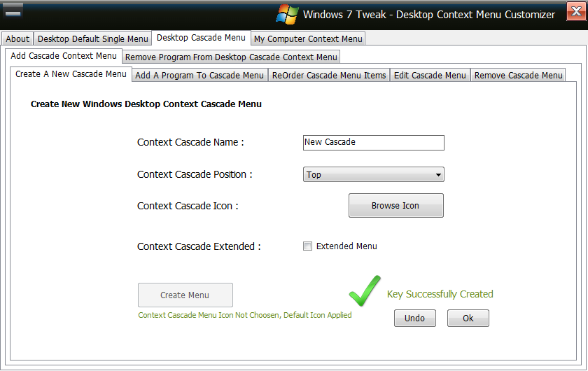Click the Windows logo icon in title bar

(x=287, y=15)
